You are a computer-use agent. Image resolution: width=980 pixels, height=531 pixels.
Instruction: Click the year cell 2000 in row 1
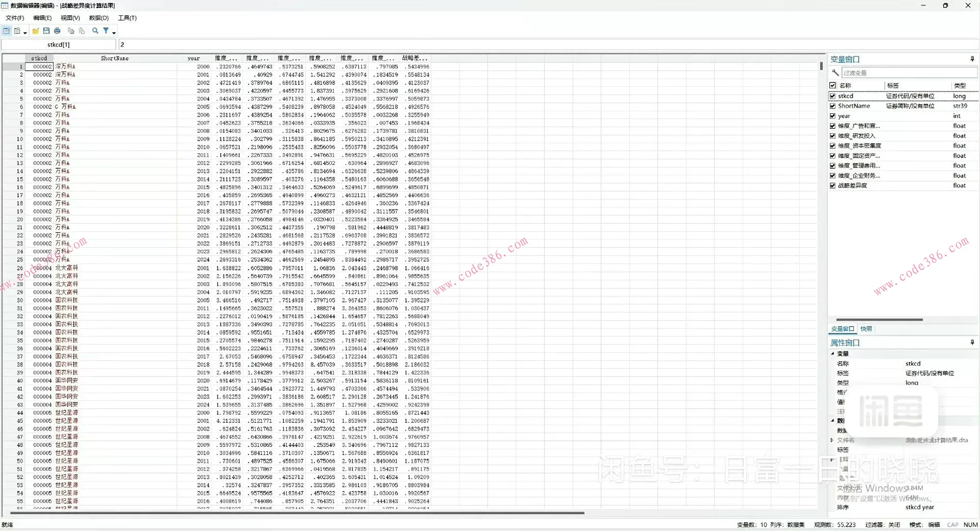(x=194, y=66)
